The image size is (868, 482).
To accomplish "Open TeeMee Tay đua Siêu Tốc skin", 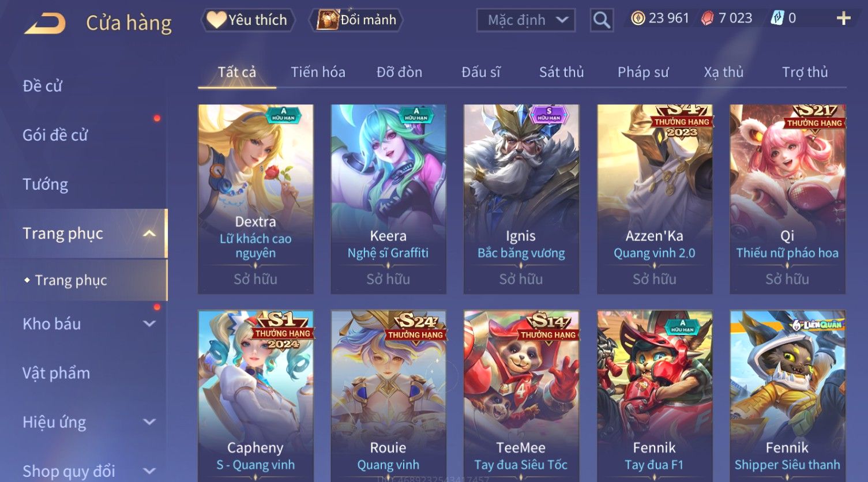I will pos(521,396).
